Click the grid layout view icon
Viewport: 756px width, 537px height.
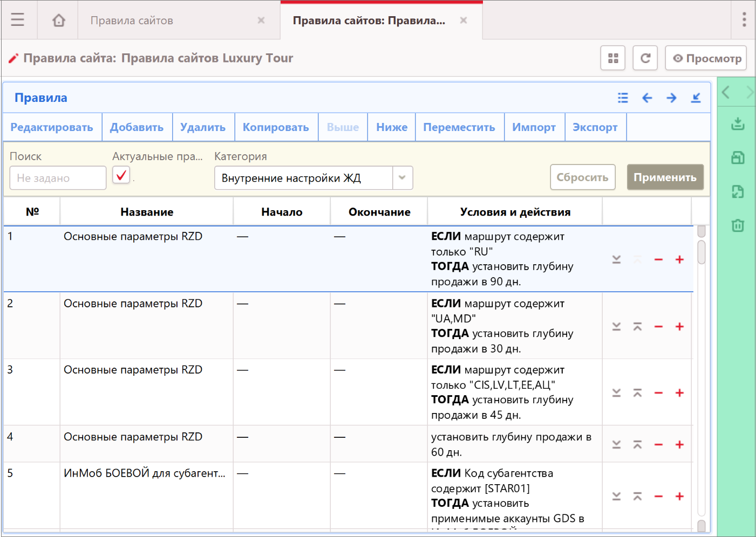click(x=612, y=58)
